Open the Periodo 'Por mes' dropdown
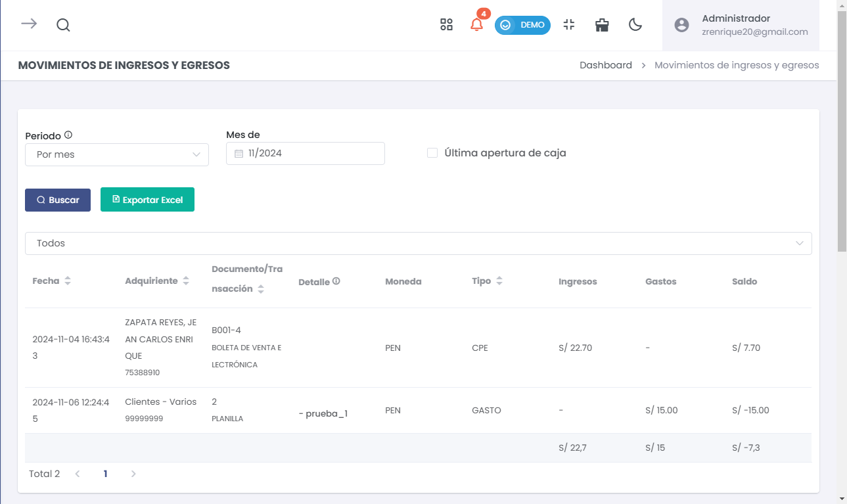Screen dimensions: 847x504 (117, 154)
